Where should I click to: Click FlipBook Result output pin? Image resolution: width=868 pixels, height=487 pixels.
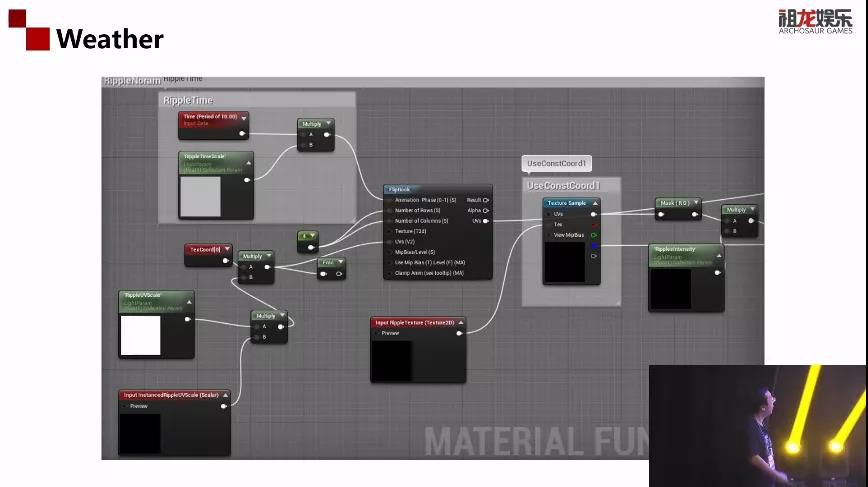click(485, 200)
